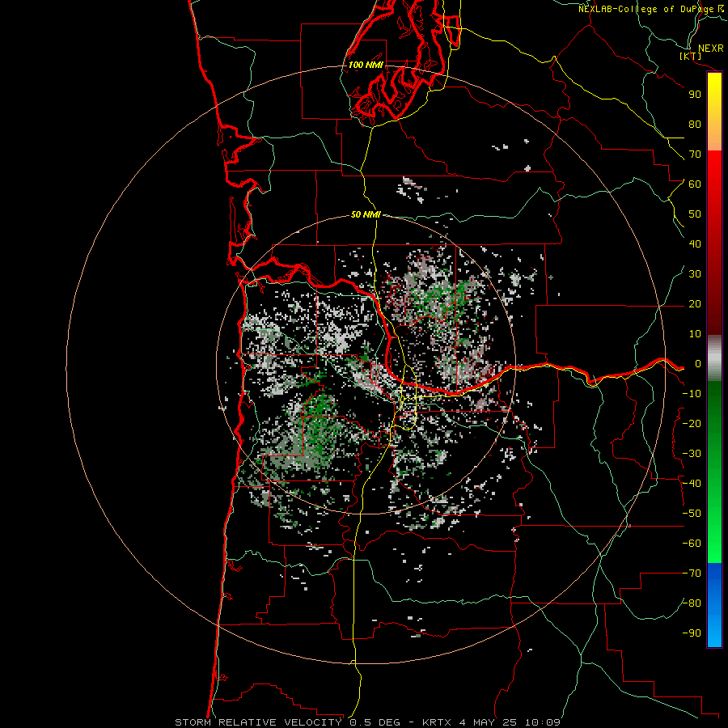Screen dimensions: 728x728
Task: Select the 50 value on velocity scale
Action: [x=695, y=214]
